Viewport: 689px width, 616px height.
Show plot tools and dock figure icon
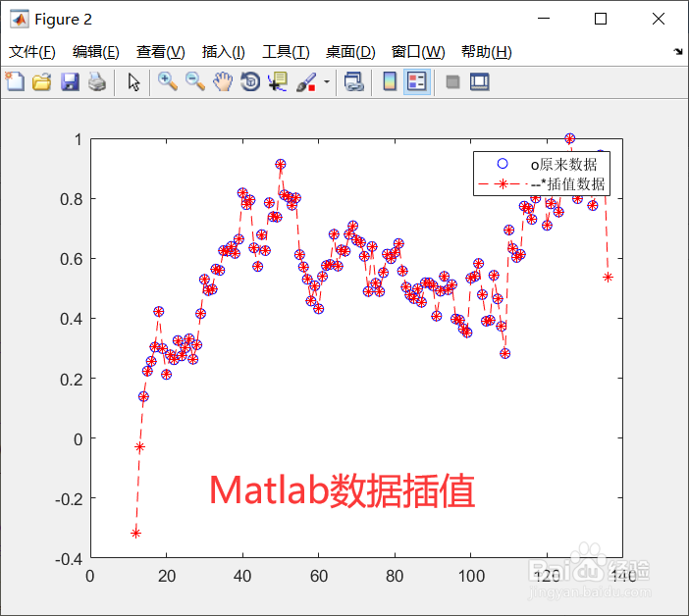tap(479, 82)
